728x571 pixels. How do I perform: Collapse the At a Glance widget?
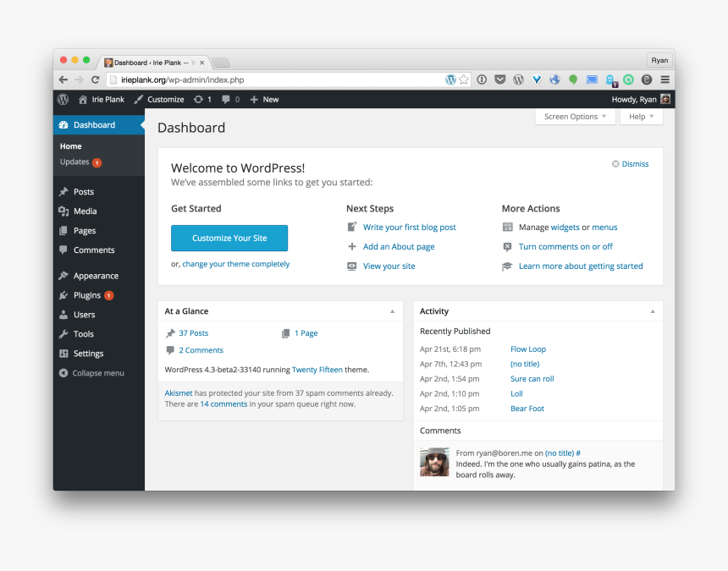[392, 311]
